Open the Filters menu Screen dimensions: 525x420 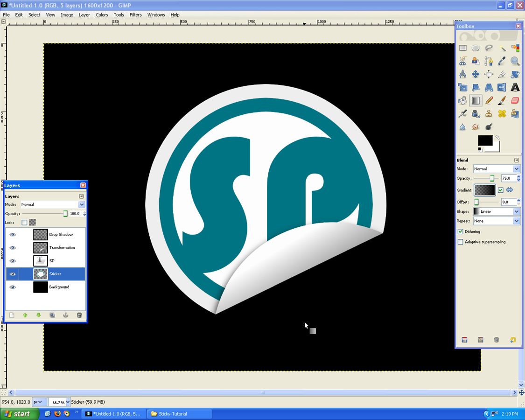(136, 15)
